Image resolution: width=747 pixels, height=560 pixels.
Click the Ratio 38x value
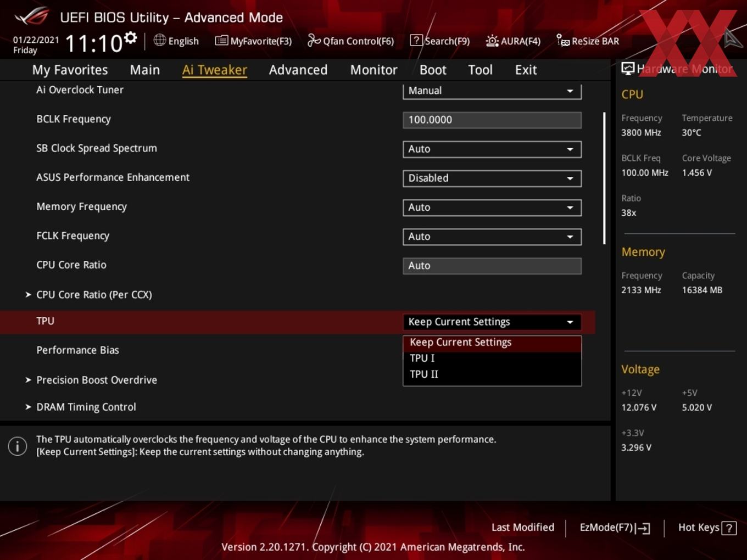pyautogui.click(x=628, y=213)
